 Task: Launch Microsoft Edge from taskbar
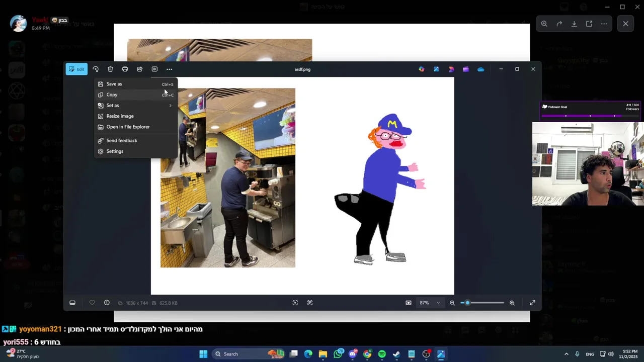click(308, 354)
